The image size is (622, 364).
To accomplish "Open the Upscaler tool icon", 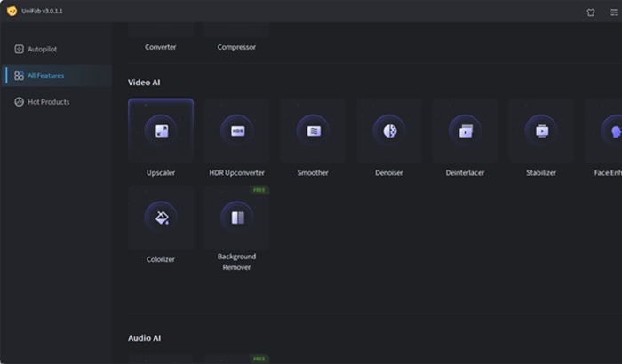I will [x=161, y=131].
